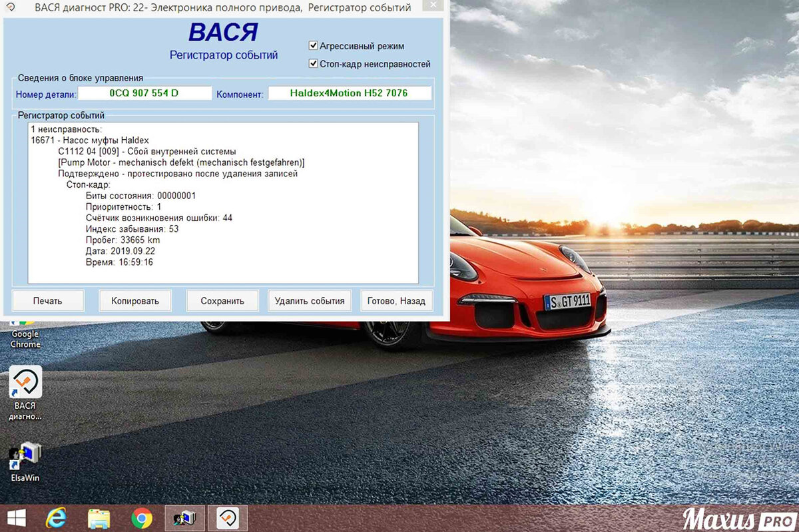Screen dimensions: 799x532
Task: Select the line 'Биты состояния: 00000001'
Action: (140, 196)
